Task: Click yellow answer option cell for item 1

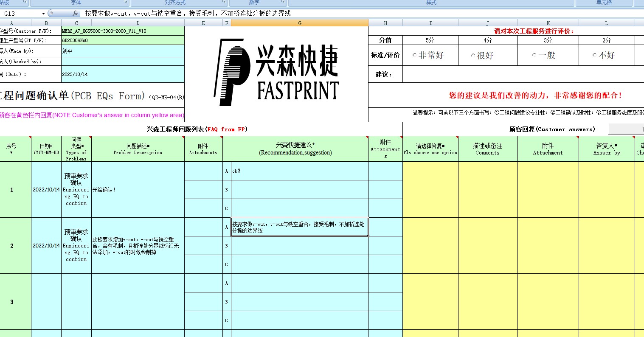Action: click(430, 190)
